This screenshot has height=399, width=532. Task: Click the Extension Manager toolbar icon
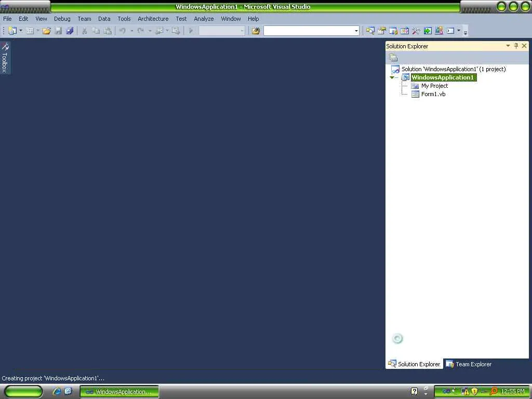(438, 31)
